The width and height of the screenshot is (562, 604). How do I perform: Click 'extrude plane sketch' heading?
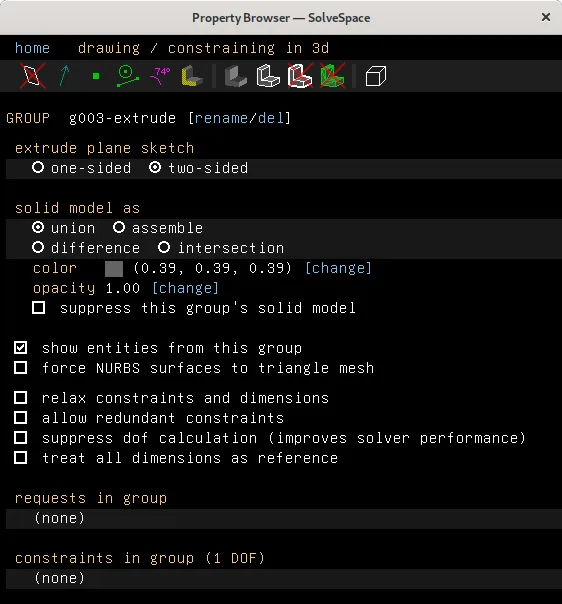[x=104, y=148]
